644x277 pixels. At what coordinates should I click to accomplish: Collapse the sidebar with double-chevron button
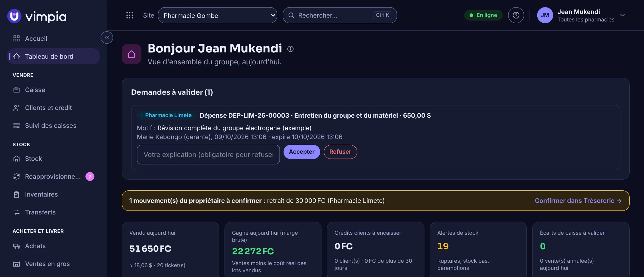[107, 38]
